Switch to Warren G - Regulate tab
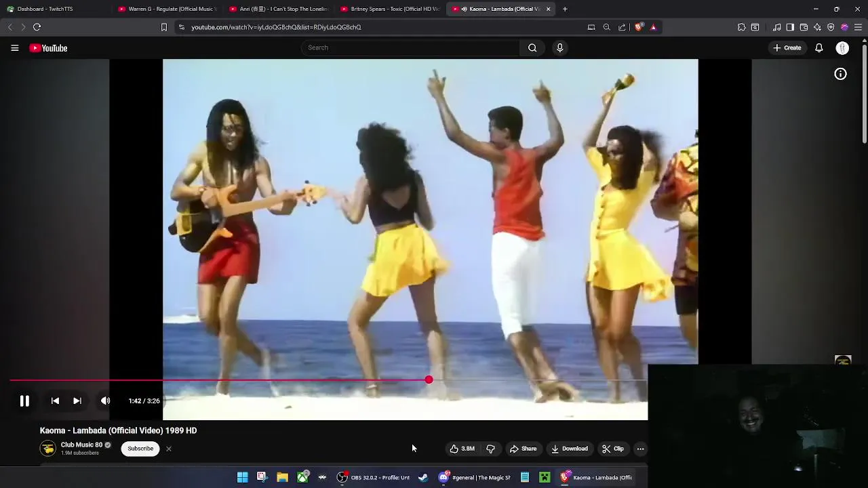The image size is (868, 488). (168, 9)
